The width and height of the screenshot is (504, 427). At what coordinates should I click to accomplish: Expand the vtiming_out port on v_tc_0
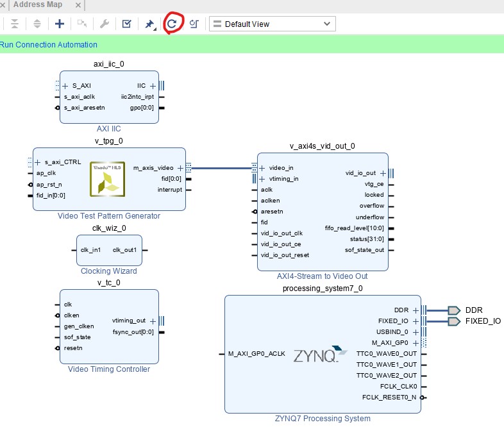coord(152,321)
